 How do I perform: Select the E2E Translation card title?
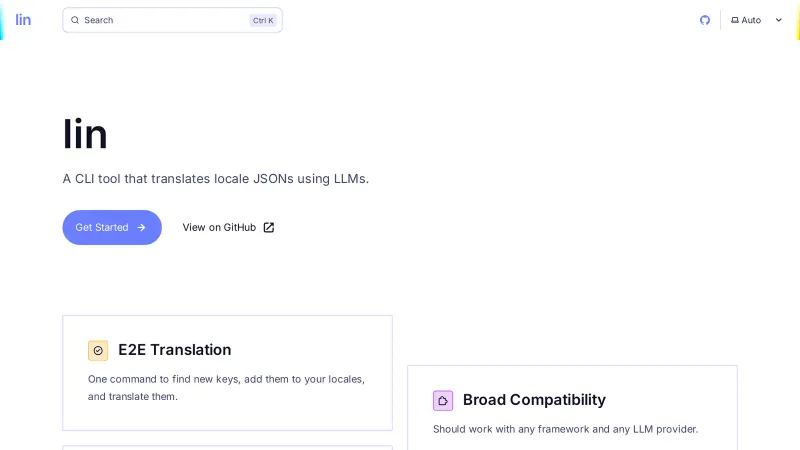coord(175,350)
